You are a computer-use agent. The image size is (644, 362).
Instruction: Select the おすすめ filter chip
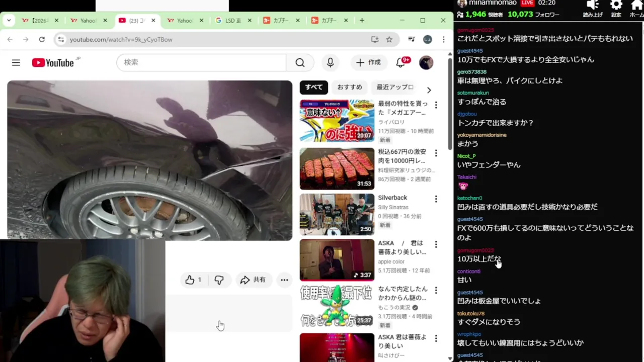pos(350,87)
